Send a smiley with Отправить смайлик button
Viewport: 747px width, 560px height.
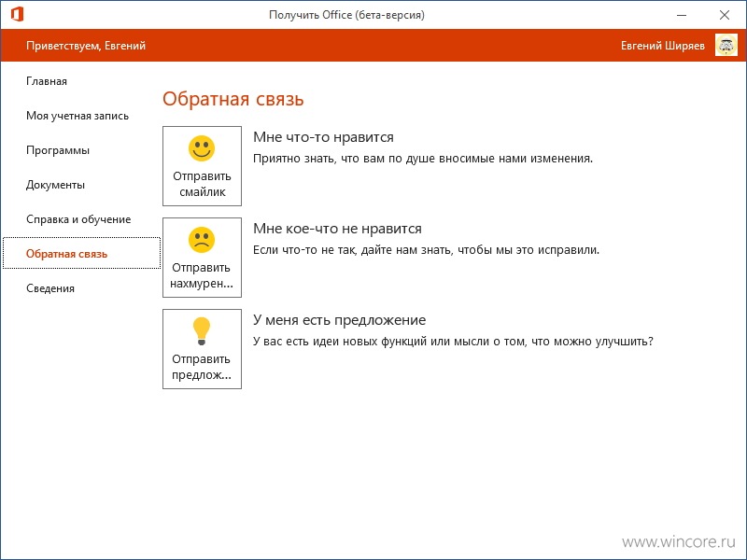pyautogui.click(x=202, y=166)
